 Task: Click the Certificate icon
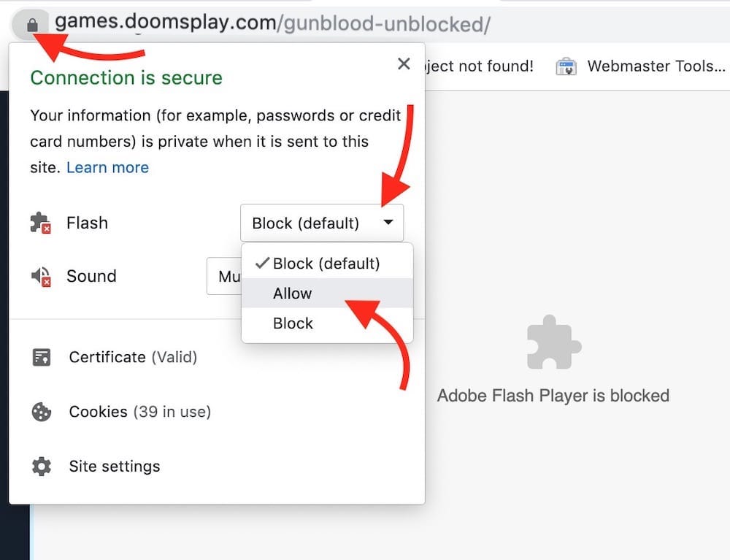[42, 357]
